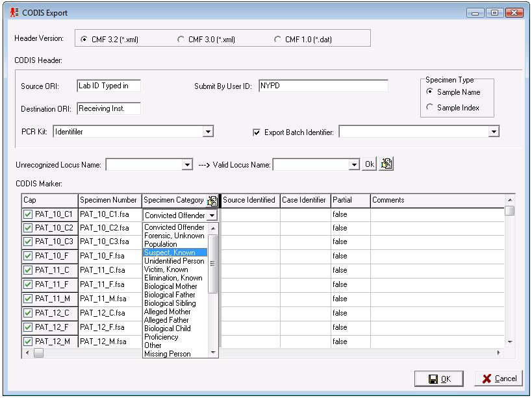This screenshot has width=532, height=398.
Task: Click the OK save button
Action: [x=438, y=379]
